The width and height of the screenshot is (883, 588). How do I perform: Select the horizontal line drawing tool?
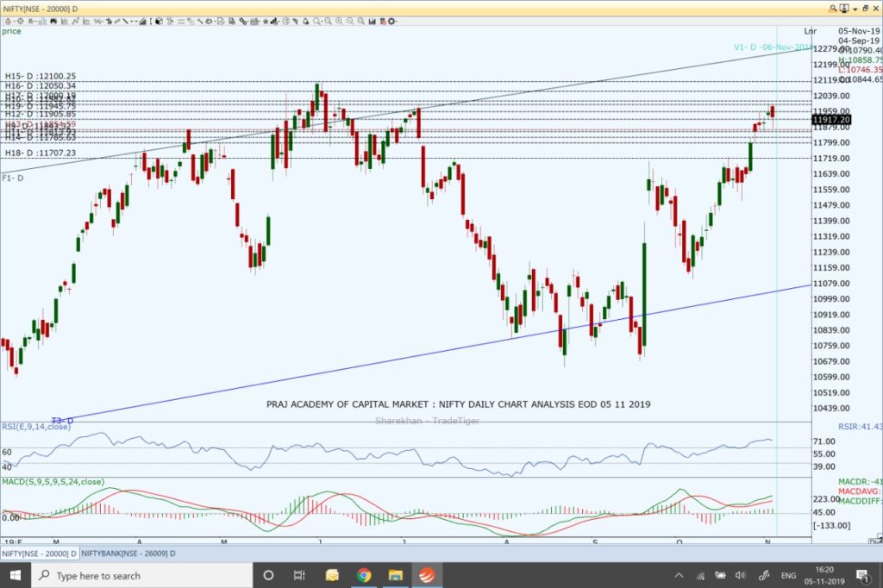[134, 22]
